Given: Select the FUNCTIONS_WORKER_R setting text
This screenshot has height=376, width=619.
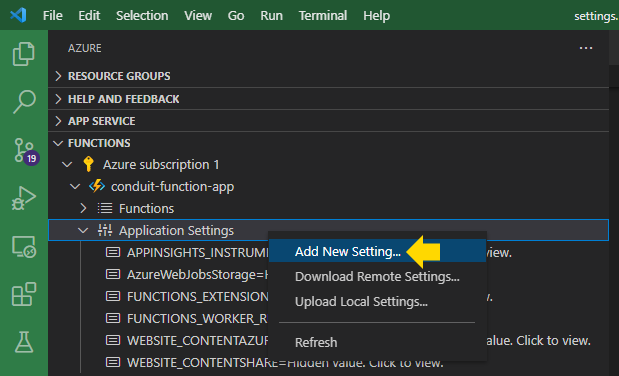Looking at the screenshot, I should 198,318.
